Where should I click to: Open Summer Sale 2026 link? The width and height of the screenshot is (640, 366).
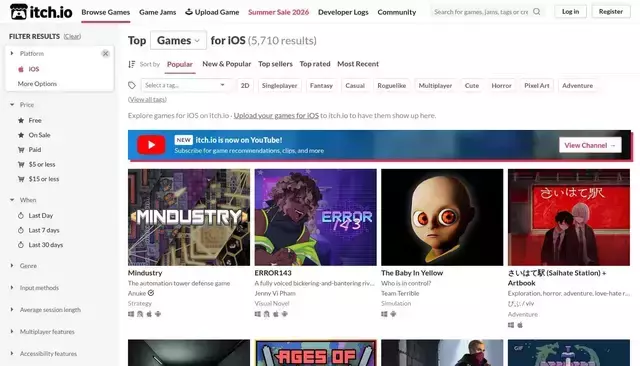pos(278,12)
